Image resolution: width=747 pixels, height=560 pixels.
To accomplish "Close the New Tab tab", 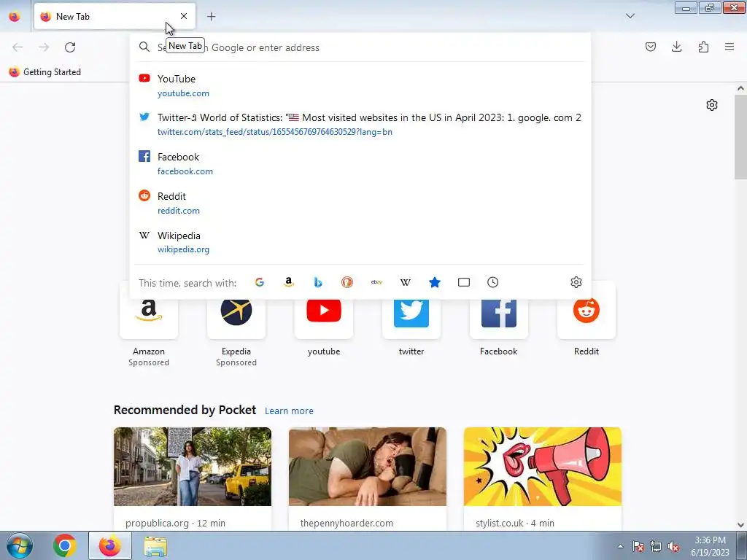I will (x=184, y=16).
